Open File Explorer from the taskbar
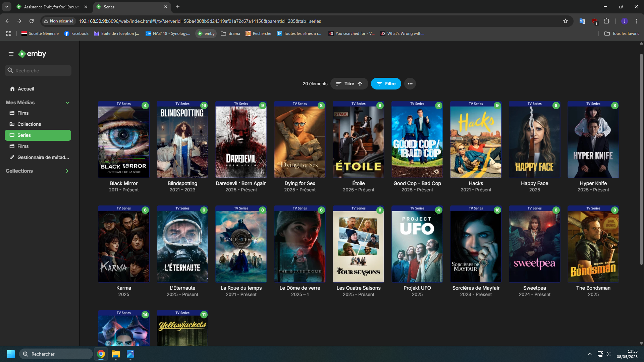Viewport: 644px width, 362px height. (x=116, y=354)
